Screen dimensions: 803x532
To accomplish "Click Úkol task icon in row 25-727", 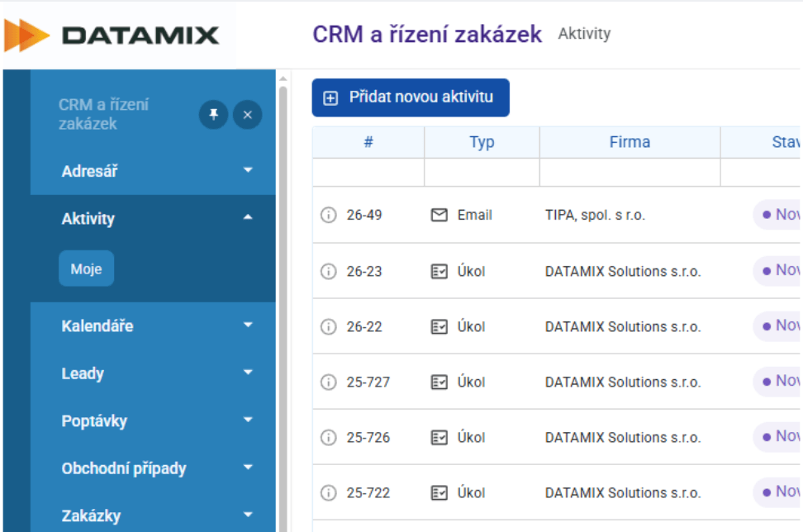I will [x=440, y=382].
